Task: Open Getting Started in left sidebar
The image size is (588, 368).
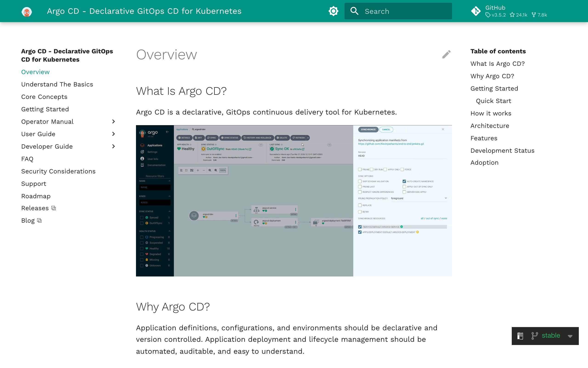Action: pyautogui.click(x=45, y=109)
